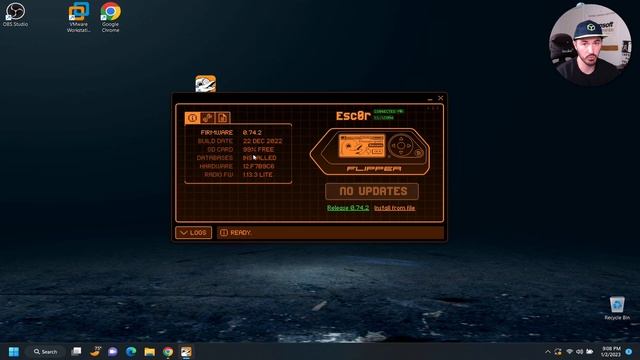Open qFlipper desktop shortcut icon

tap(205, 84)
